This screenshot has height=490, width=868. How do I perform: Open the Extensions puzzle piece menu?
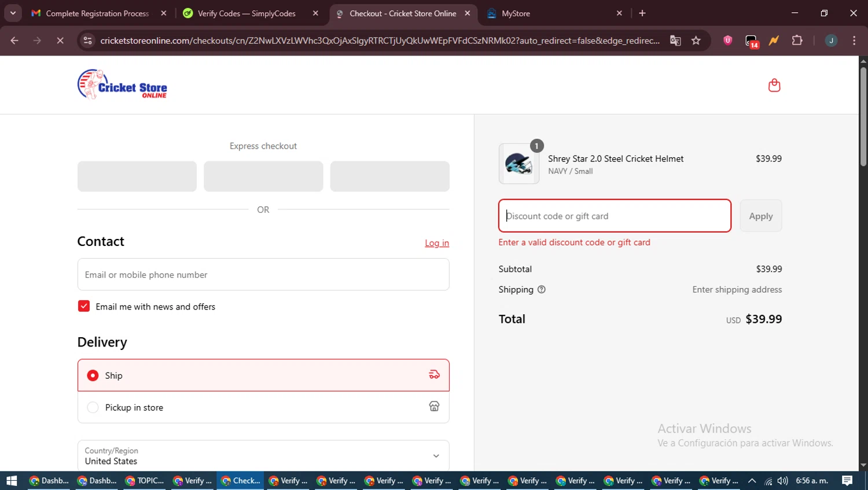[x=797, y=40]
